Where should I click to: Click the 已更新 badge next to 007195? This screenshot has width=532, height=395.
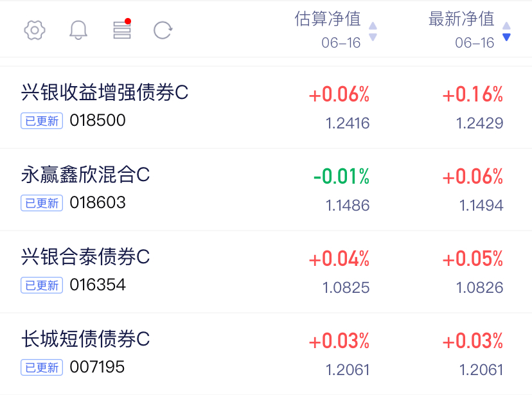pos(42,367)
